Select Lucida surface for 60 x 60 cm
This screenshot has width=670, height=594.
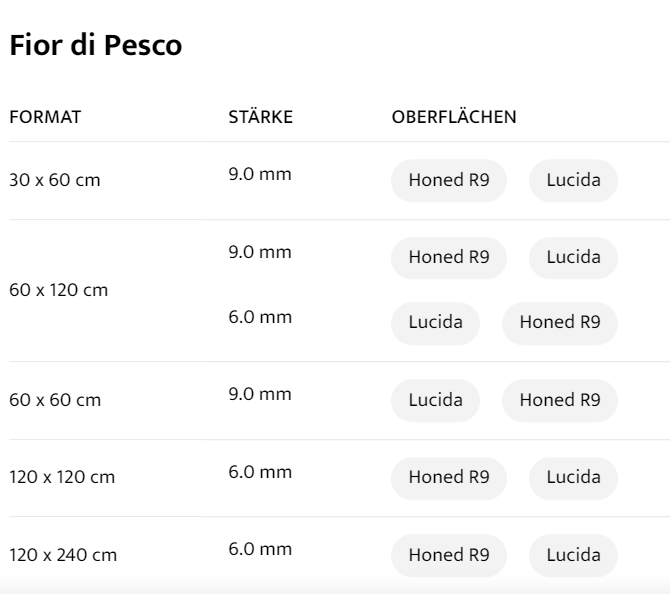pyautogui.click(x=435, y=400)
